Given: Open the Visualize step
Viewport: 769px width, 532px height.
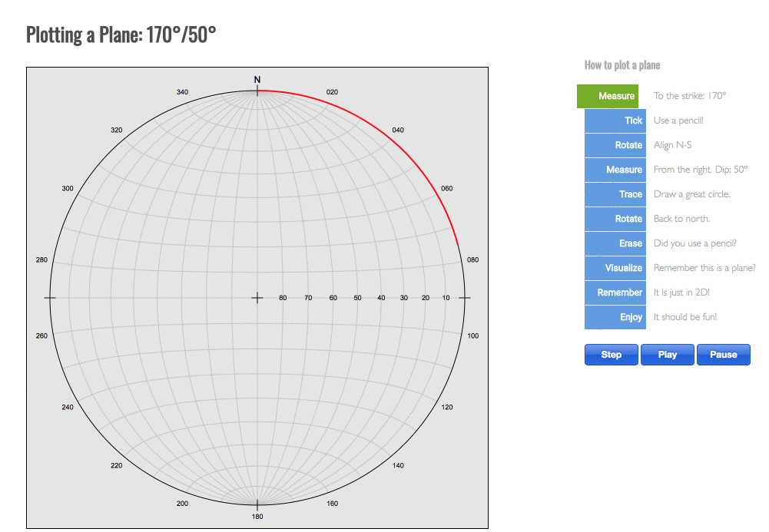Looking at the screenshot, I should click(x=615, y=268).
